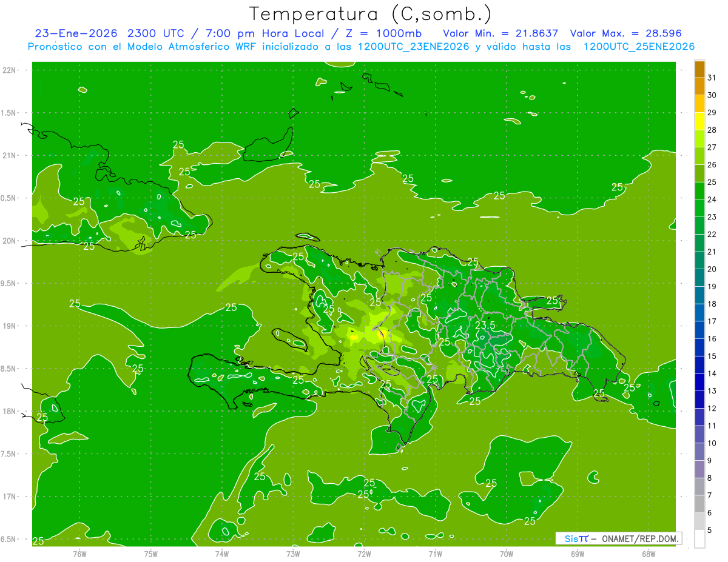Click color scale swatch between 19 and 20
The height and width of the screenshot is (562, 728).
tap(699, 278)
